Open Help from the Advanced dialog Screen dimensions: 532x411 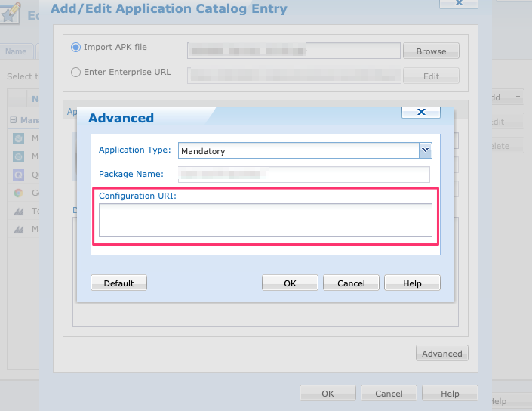point(412,283)
